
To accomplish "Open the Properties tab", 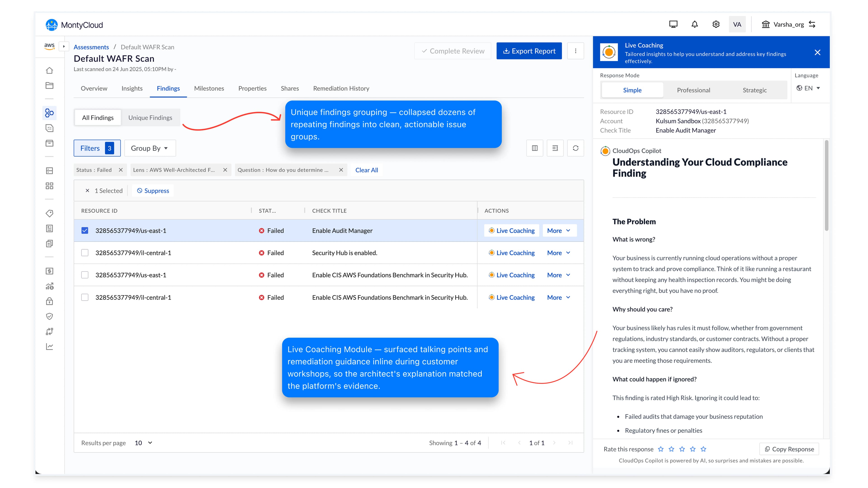I will click(x=252, y=88).
